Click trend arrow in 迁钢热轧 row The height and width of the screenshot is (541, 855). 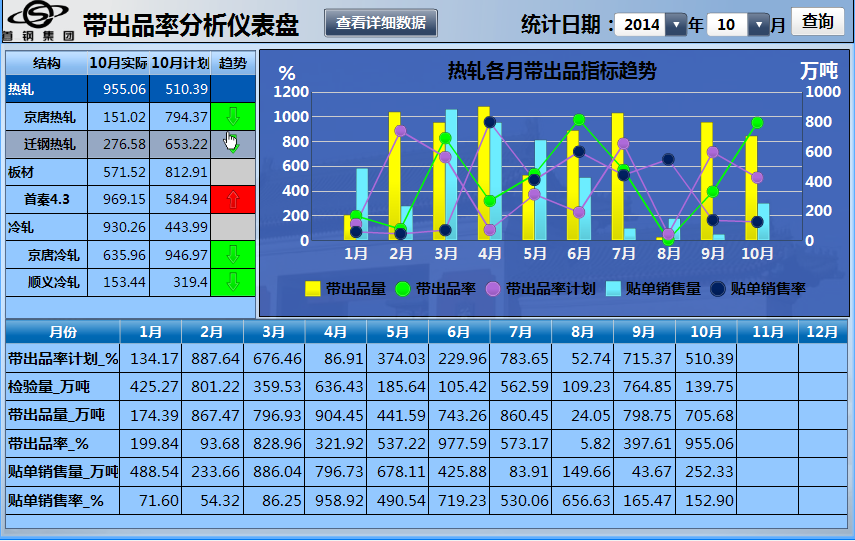coord(233,144)
